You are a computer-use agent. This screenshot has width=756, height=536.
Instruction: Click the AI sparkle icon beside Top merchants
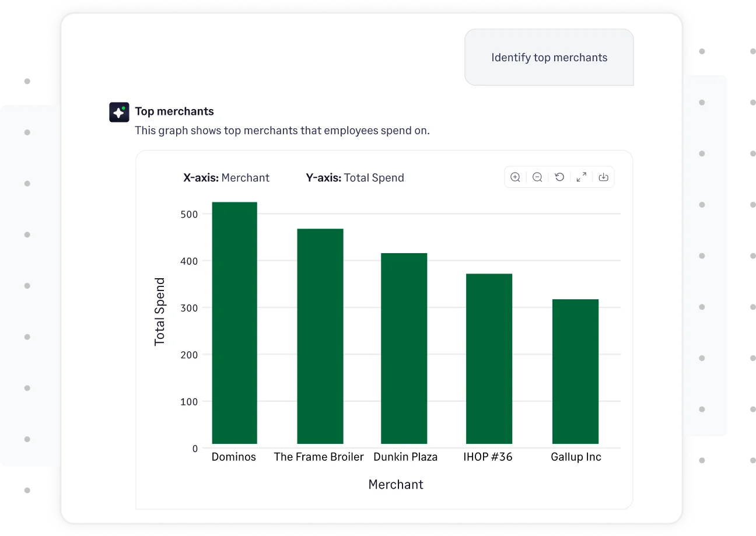(x=119, y=111)
